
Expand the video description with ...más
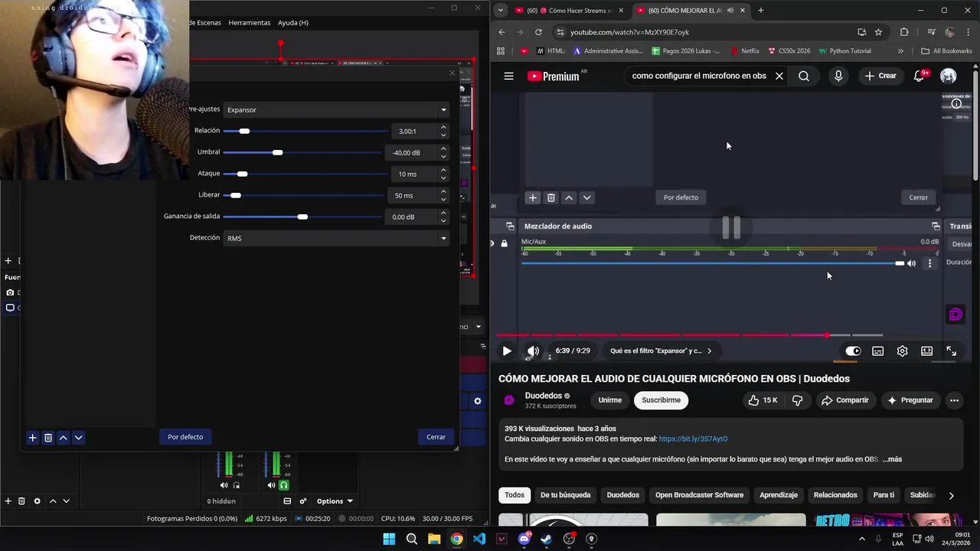pyautogui.click(x=892, y=459)
